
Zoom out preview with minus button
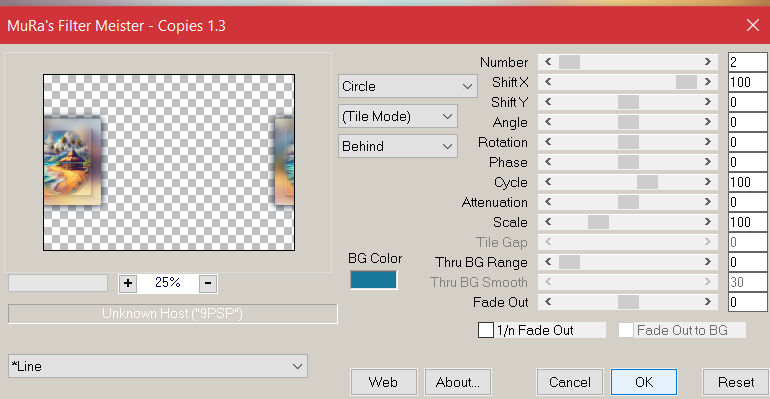208,283
